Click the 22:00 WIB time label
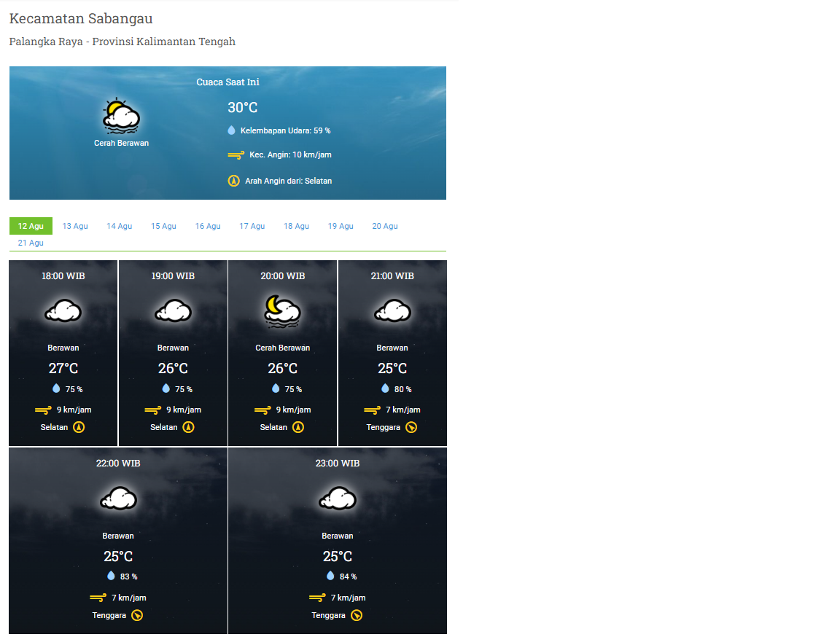840x637 pixels. [118, 464]
